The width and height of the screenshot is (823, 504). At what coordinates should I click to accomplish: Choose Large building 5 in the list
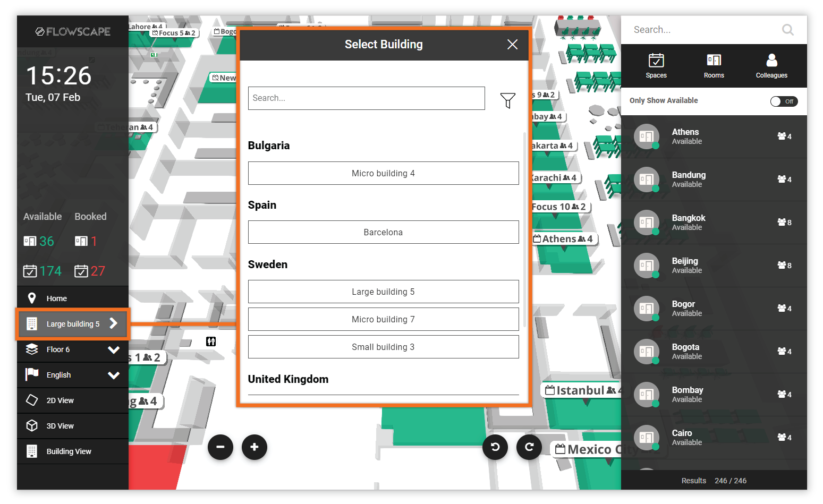tap(384, 292)
